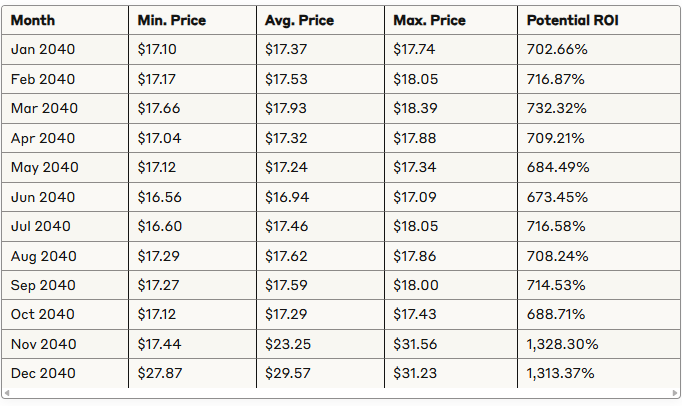Select the Max. Price column header
682x406 pixels.
425,20
